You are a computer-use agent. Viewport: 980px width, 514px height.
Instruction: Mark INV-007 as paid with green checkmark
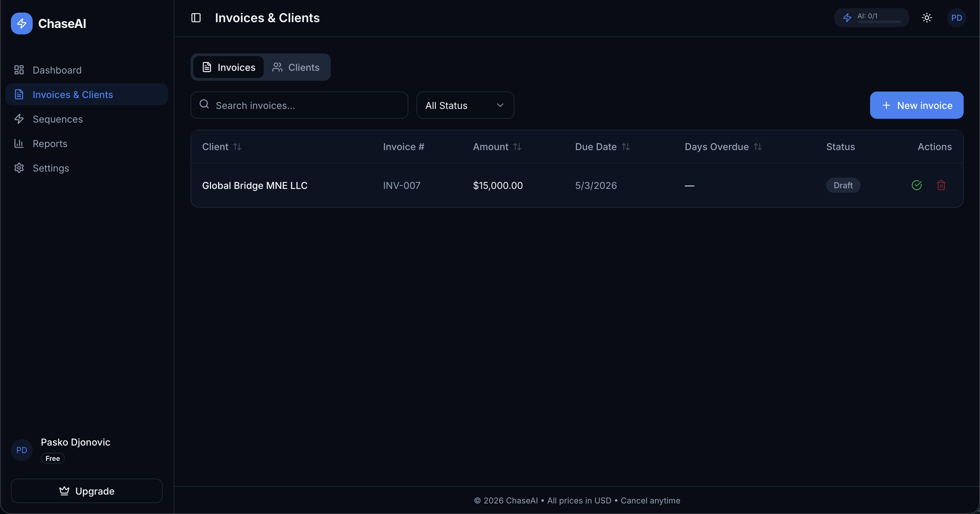point(917,185)
